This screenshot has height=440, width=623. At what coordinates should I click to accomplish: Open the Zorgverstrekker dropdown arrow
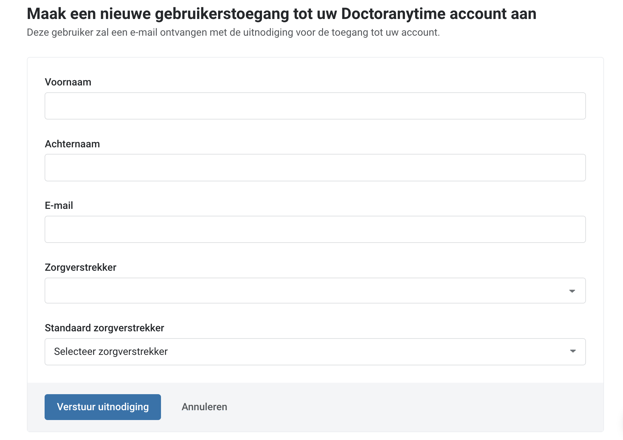(x=572, y=291)
